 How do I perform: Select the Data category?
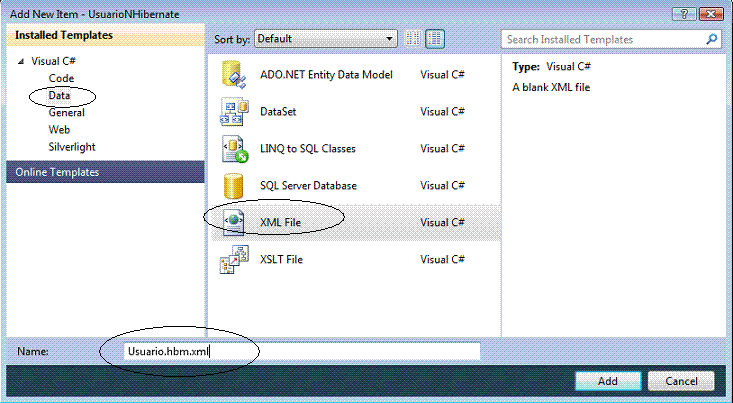click(x=61, y=96)
